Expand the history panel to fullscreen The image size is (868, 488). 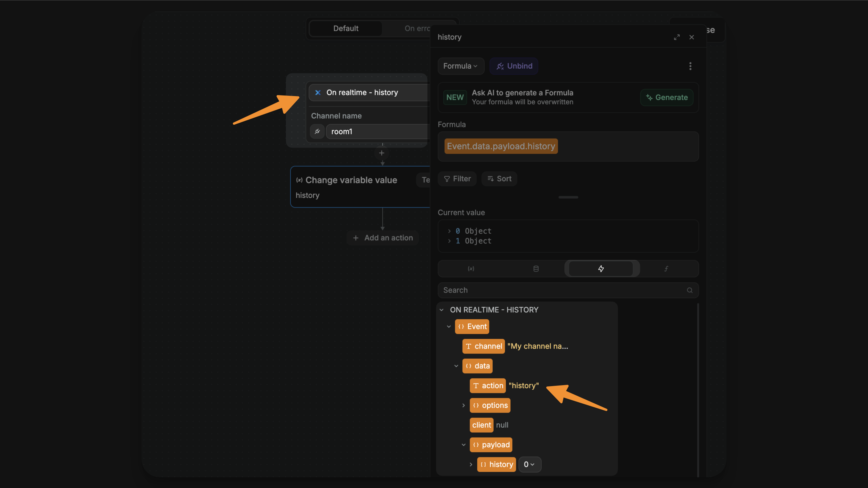pyautogui.click(x=677, y=37)
